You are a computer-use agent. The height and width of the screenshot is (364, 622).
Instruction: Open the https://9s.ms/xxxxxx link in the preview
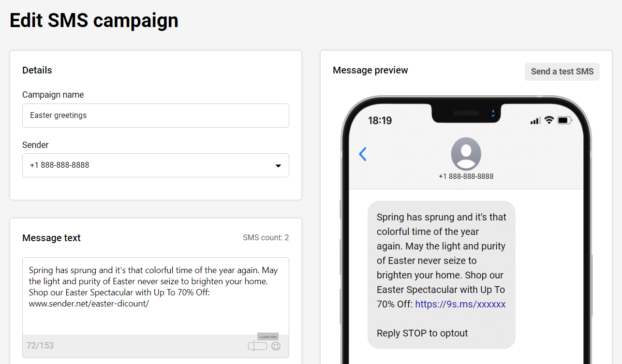[x=460, y=304]
